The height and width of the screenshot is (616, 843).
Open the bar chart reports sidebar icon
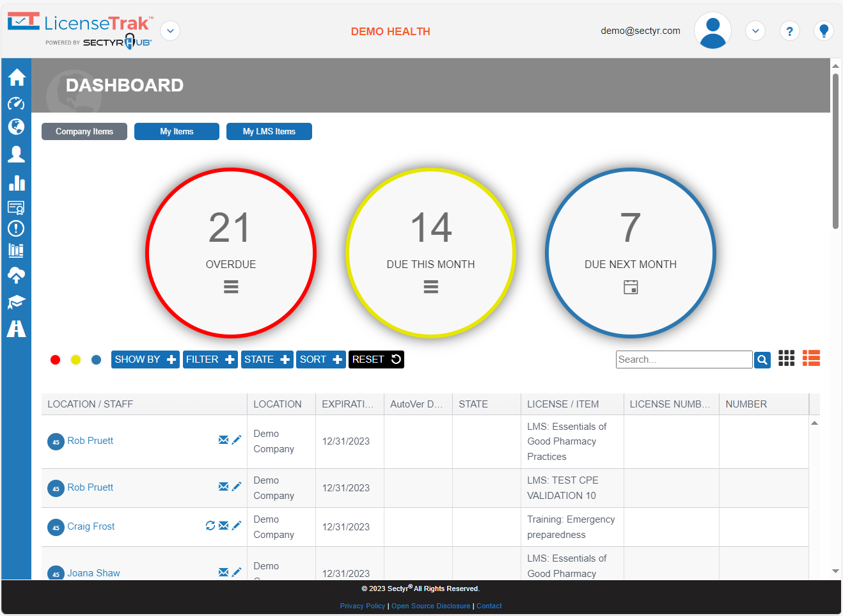(x=17, y=183)
